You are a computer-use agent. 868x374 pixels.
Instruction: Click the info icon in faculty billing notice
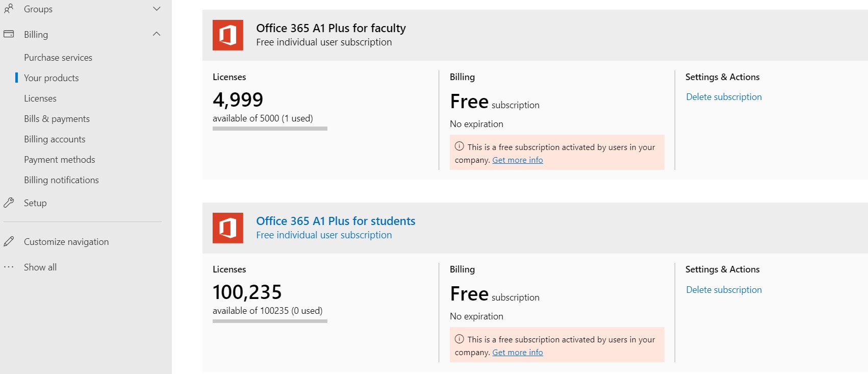coord(459,146)
